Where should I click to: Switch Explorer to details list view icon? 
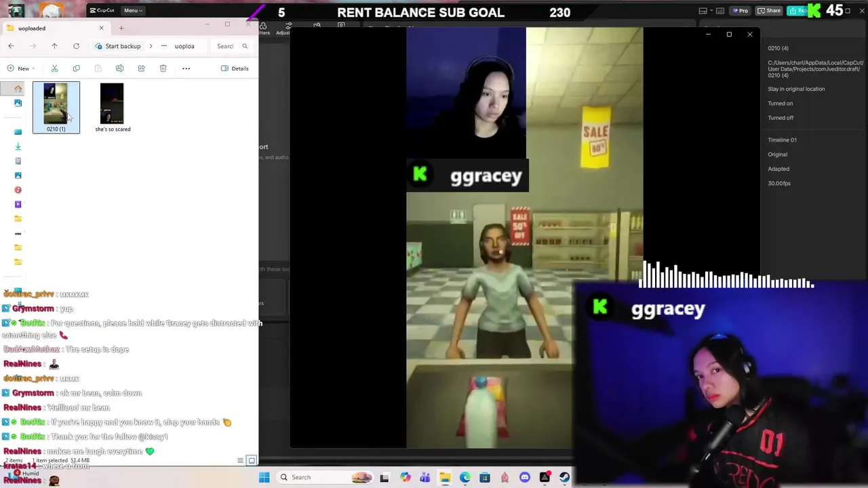[240, 461]
